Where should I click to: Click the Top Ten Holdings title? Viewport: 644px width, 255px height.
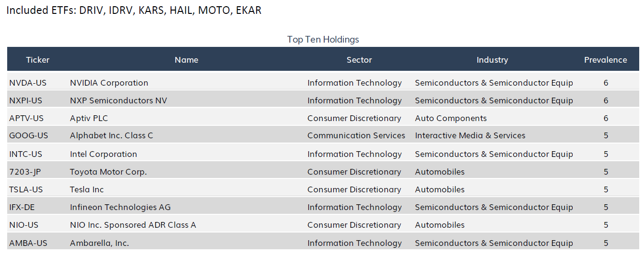tap(323, 39)
